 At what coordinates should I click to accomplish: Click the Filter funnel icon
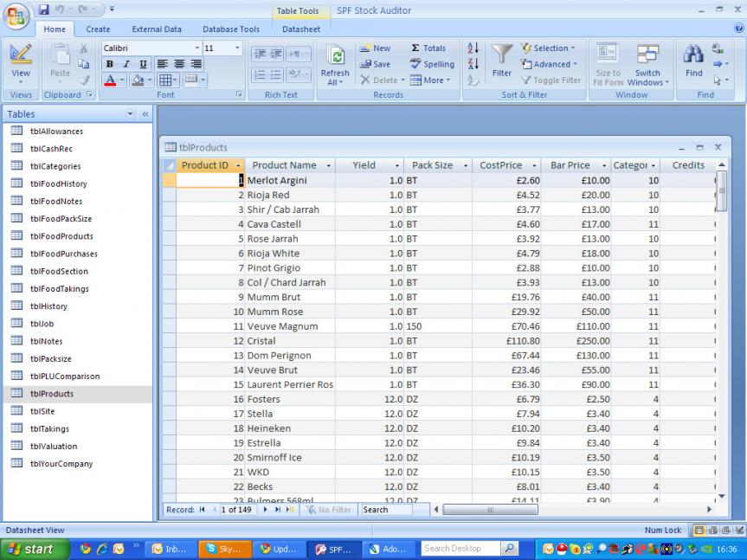[x=502, y=60]
